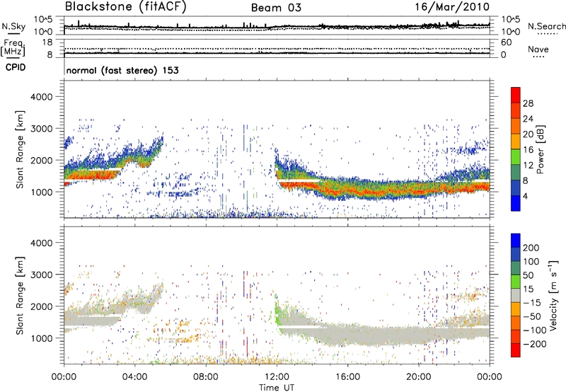Click the 'Time UT' axis title

[277, 388]
